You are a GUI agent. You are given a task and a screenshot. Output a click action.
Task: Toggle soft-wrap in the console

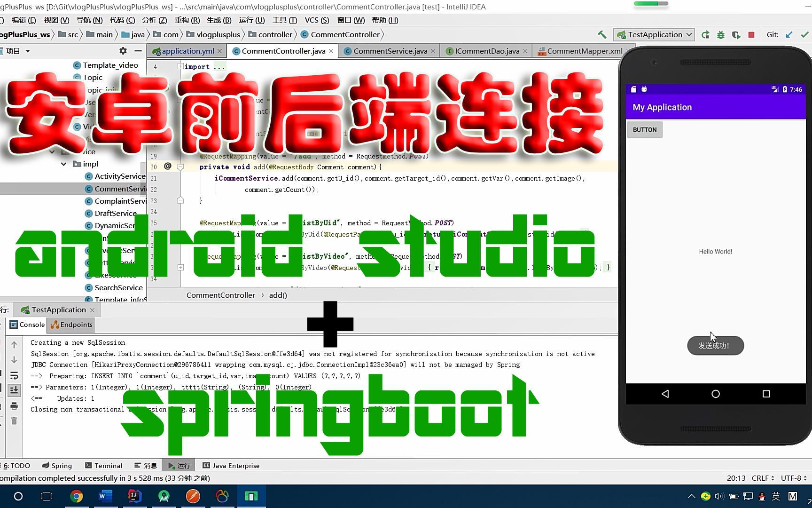click(x=14, y=375)
